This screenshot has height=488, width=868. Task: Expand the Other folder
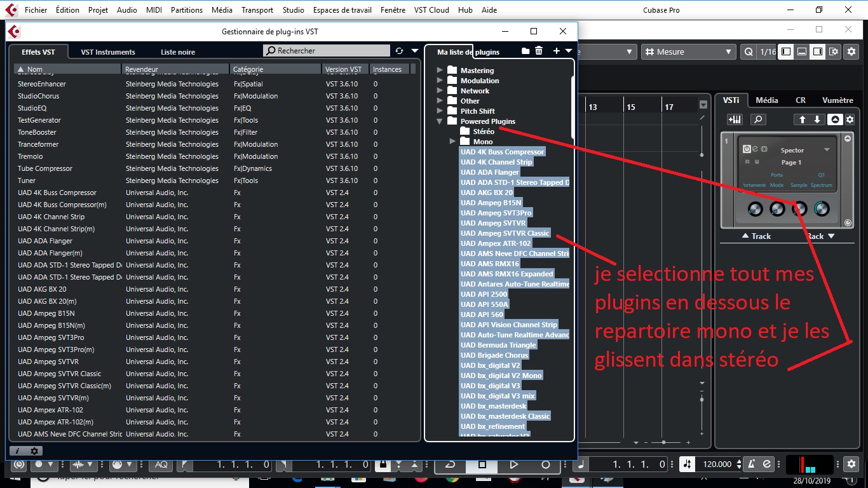440,101
